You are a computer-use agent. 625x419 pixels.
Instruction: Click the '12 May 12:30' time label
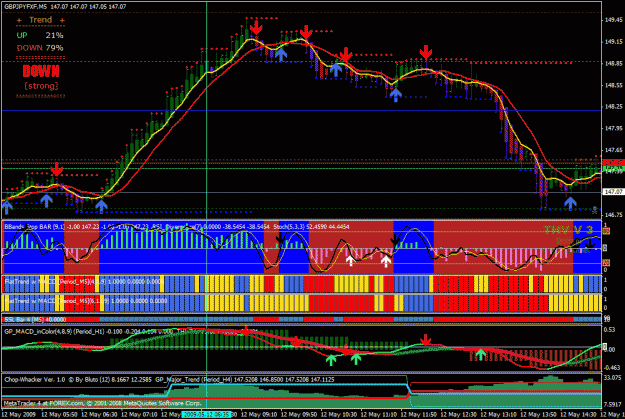[x=458, y=415]
